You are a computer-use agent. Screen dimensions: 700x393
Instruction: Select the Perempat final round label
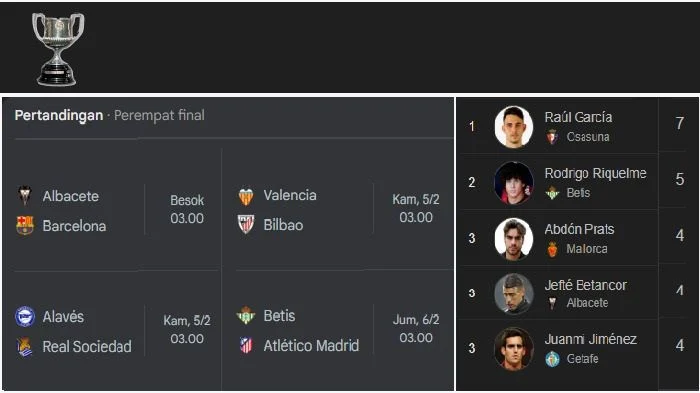[159, 116]
